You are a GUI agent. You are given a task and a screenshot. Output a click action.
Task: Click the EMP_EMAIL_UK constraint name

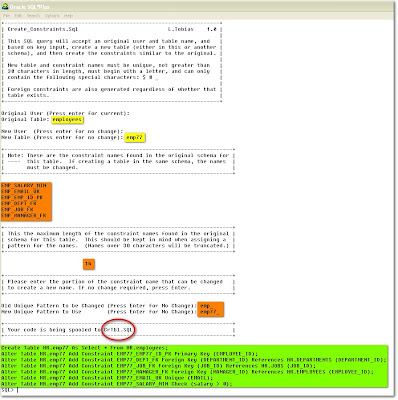point(21,191)
